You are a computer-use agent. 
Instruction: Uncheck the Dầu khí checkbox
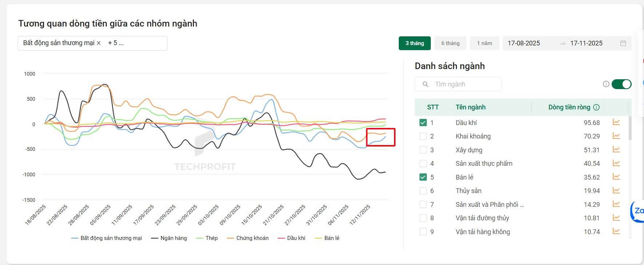(423, 123)
